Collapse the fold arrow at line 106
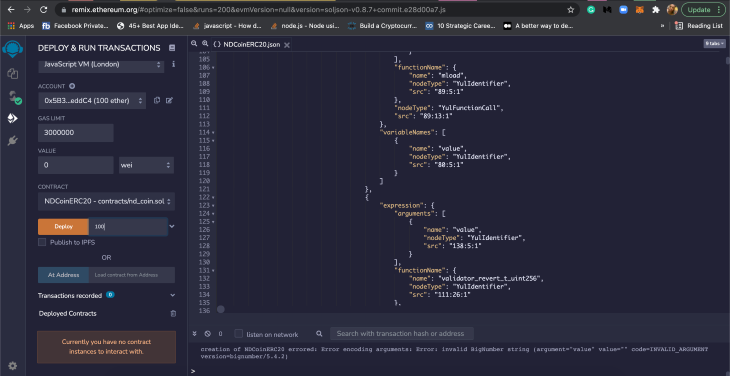This screenshot has height=376, width=730. (213, 68)
